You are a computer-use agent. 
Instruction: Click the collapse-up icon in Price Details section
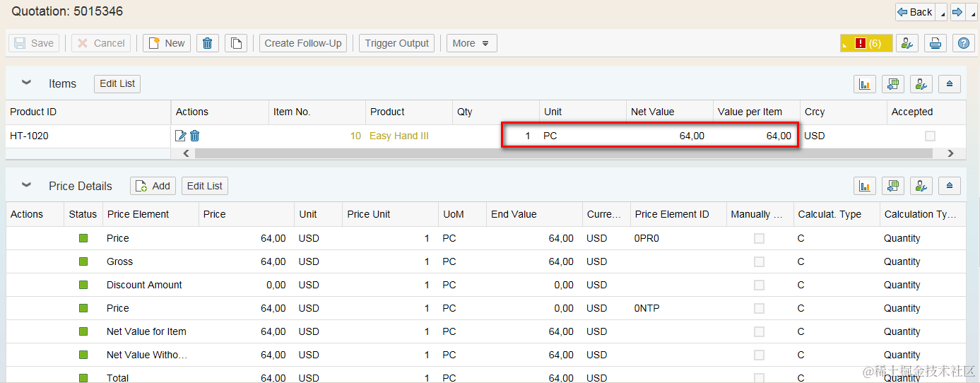coord(949,186)
